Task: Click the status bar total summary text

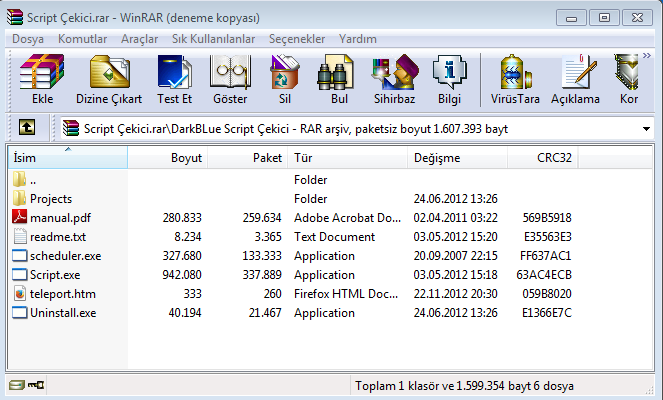Action: point(464,386)
